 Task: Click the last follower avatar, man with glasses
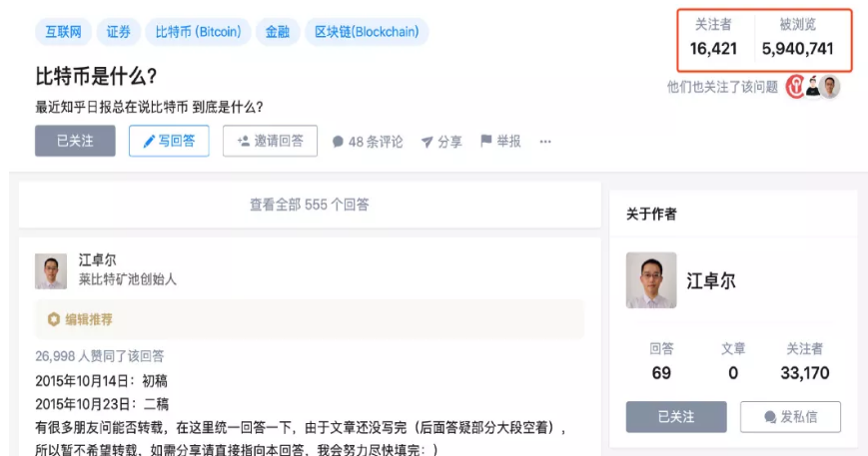click(x=830, y=86)
